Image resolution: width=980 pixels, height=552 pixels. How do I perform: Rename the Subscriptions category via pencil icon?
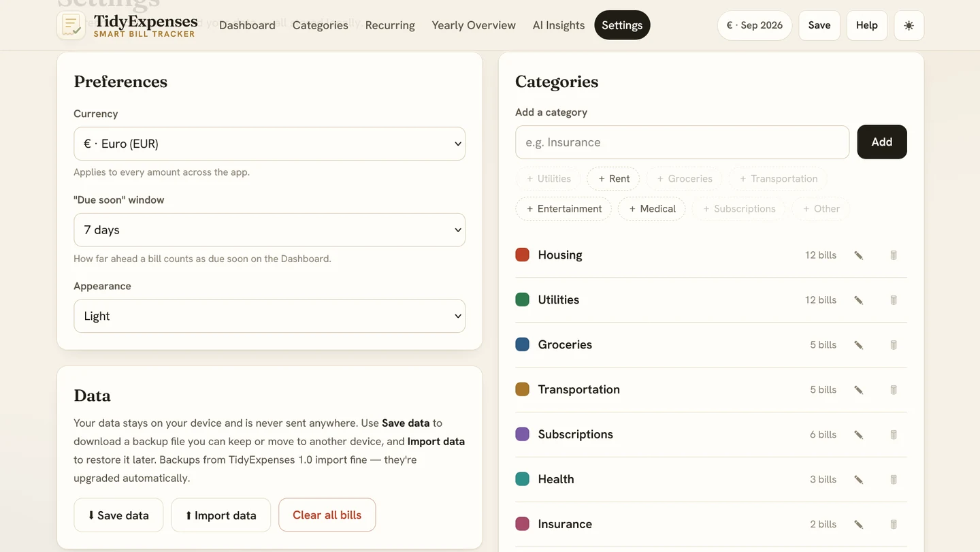(859, 435)
